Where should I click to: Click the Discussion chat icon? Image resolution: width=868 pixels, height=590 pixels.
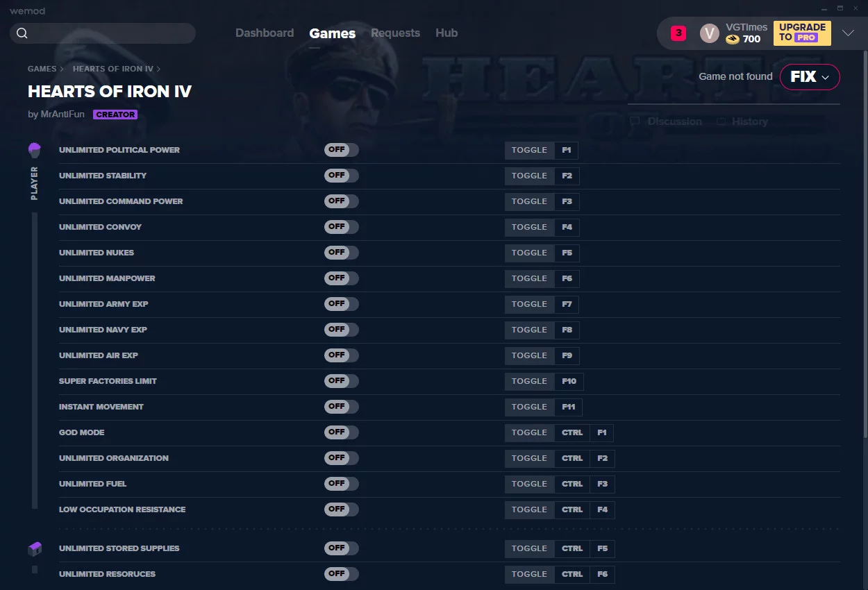coord(635,121)
